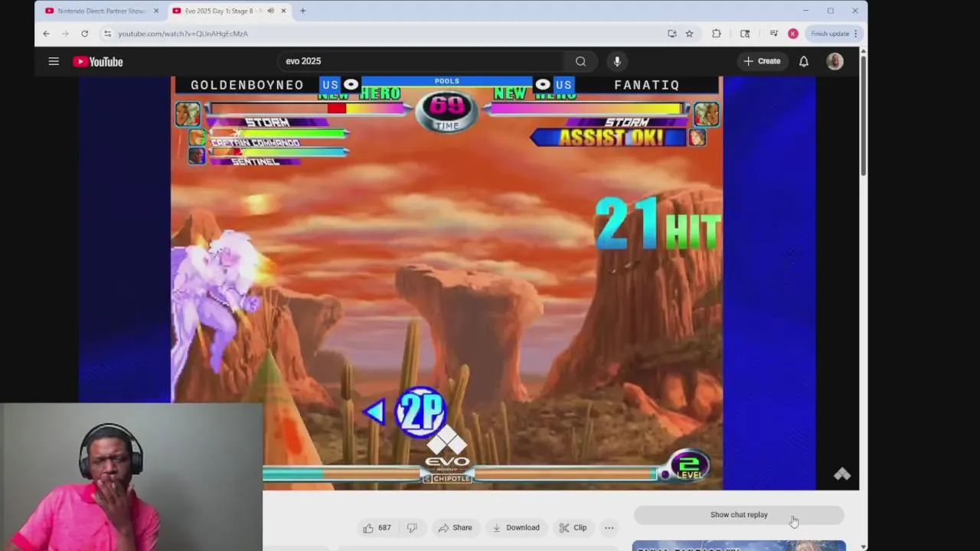Viewport: 980px width, 551px height.
Task: Open the Chrome three-dot menu
Action: pyautogui.click(x=857, y=34)
